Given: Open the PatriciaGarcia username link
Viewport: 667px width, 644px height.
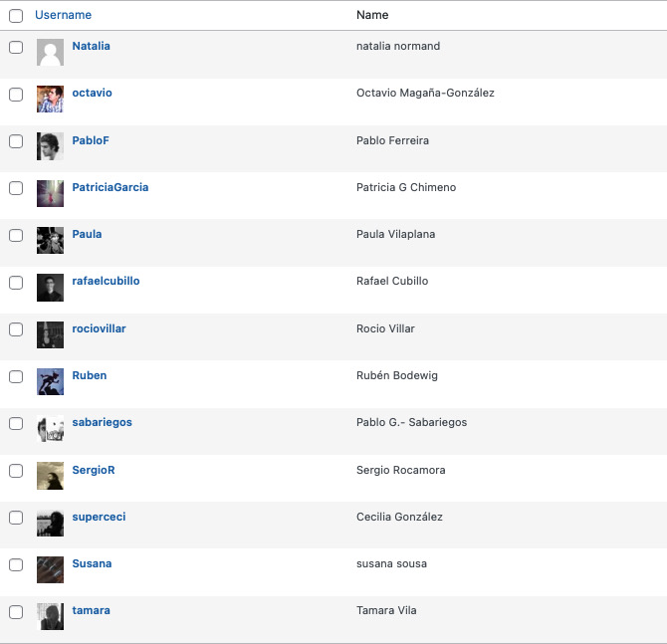Looking at the screenshot, I should pos(111,187).
